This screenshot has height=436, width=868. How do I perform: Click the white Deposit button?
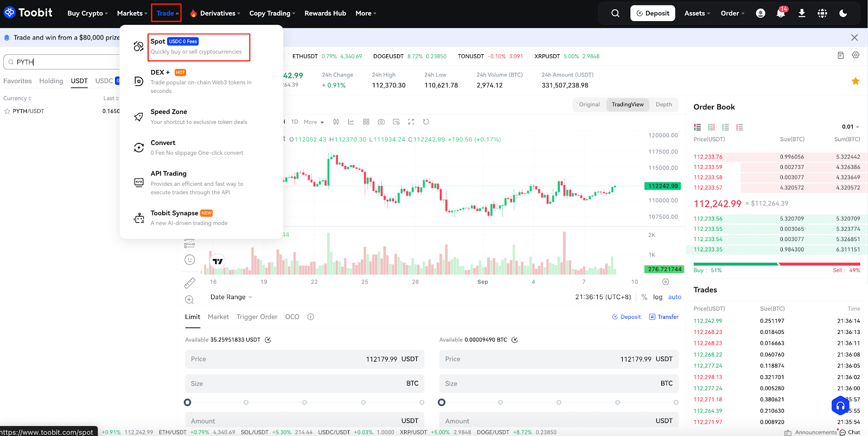coord(653,13)
